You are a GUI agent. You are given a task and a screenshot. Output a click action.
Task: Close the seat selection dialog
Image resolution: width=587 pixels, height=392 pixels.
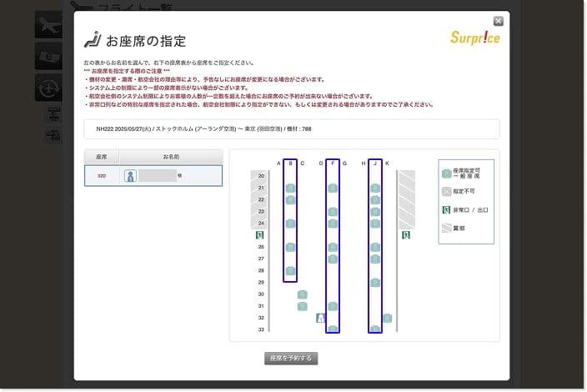coord(499,21)
